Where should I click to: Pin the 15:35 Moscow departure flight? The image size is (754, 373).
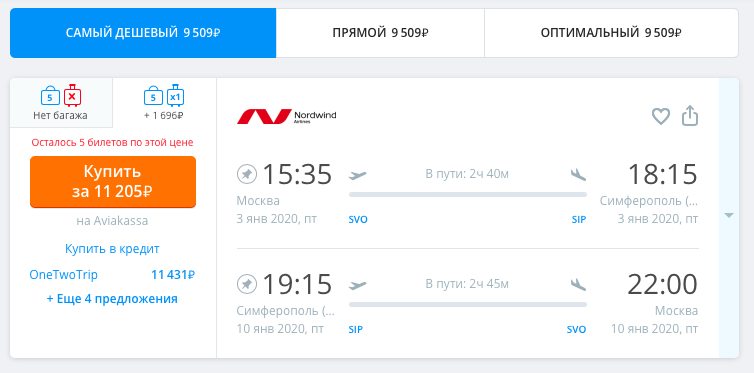247,174
